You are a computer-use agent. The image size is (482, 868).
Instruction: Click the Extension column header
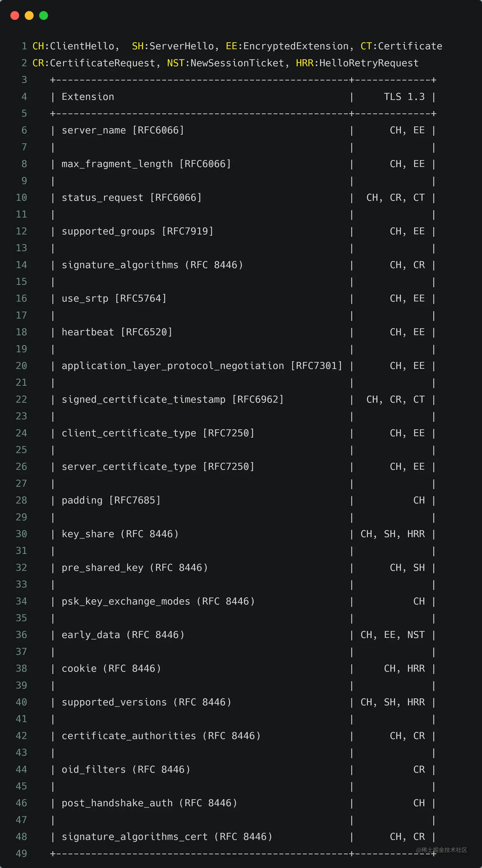[x=88, y=97]
